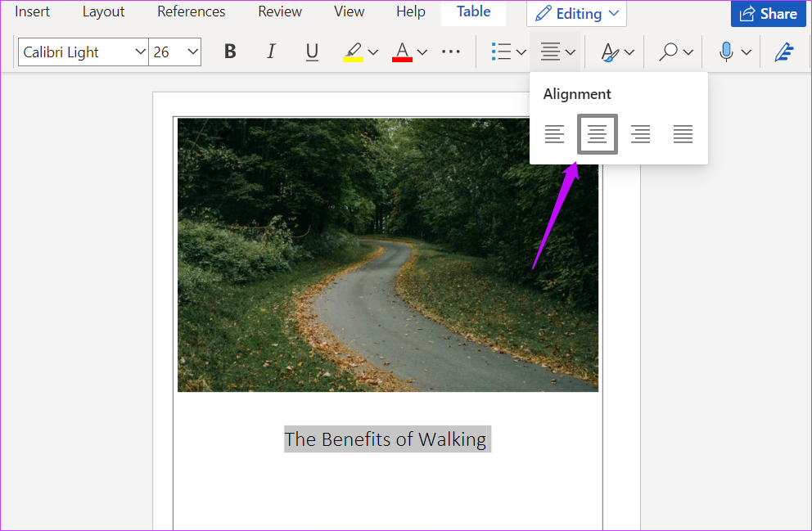Viewport: 812px width, 531px height.
Task: Change the highlight color swatch
Action: (372, 52)
